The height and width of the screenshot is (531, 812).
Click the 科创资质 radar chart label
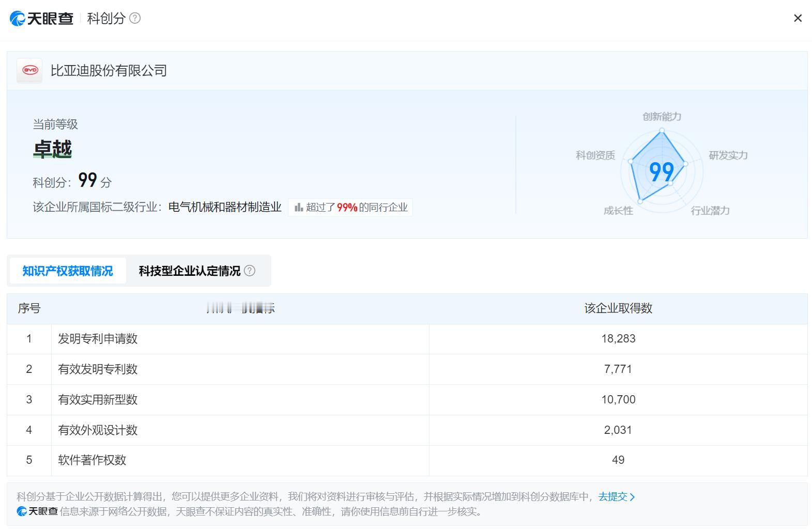[x=595, y=155]
